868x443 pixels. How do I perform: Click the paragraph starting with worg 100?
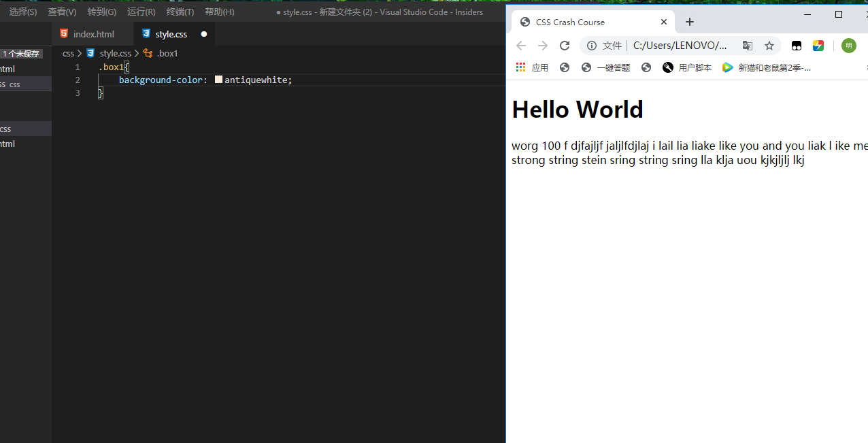690,153
